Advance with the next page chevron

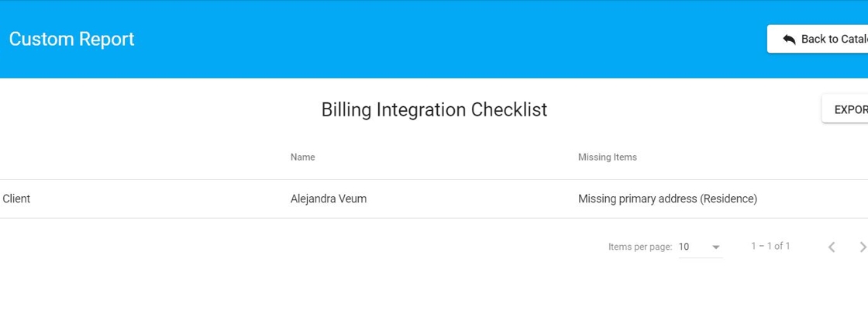tap(863, 247)
